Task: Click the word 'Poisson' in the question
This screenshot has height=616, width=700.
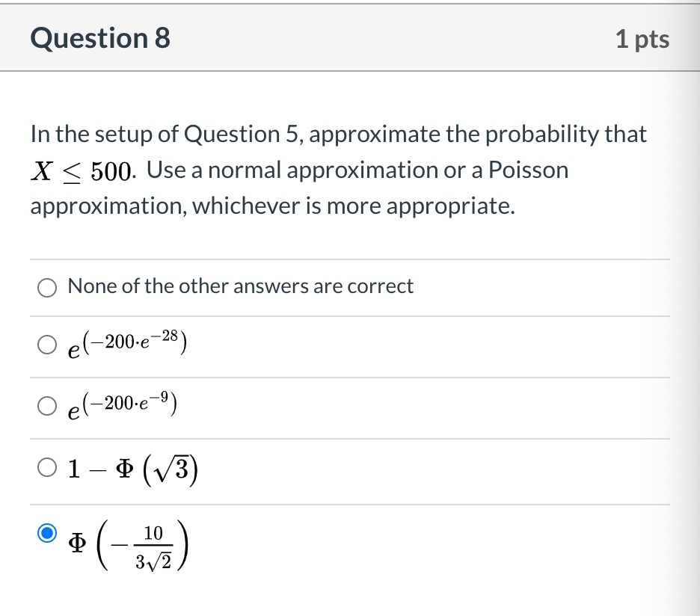Action: [528, 170]
